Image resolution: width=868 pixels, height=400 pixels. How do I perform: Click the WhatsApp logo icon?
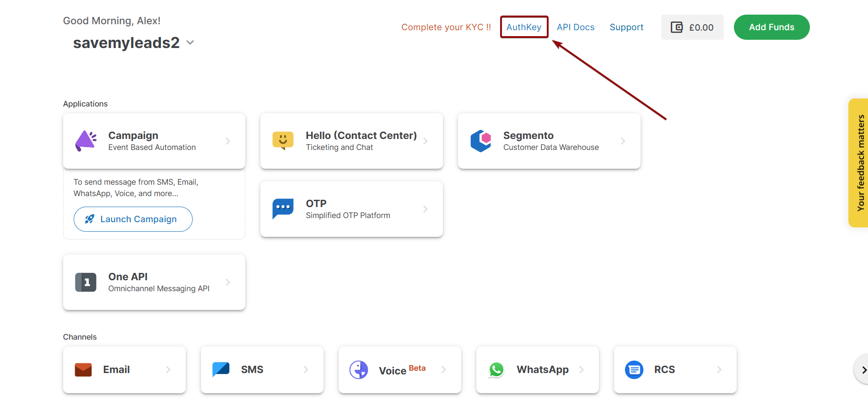pyautogui.click(x=496, y=369)
